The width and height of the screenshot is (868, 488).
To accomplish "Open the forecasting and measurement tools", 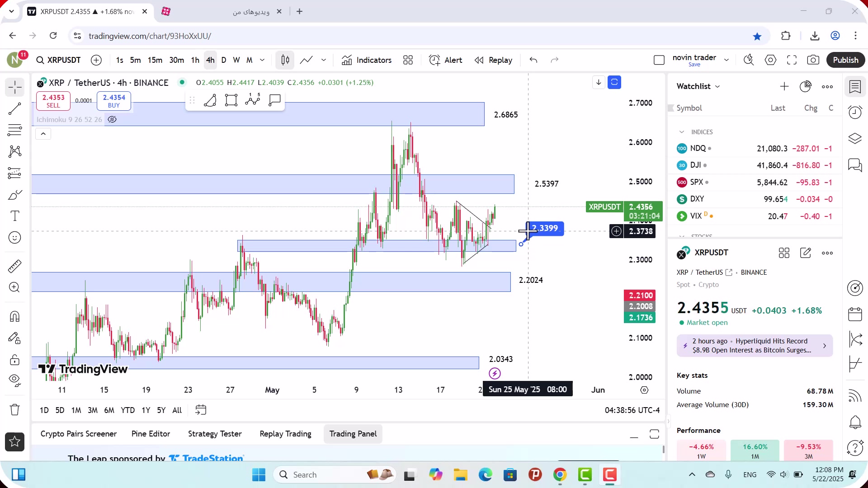I will click(14, 173).
